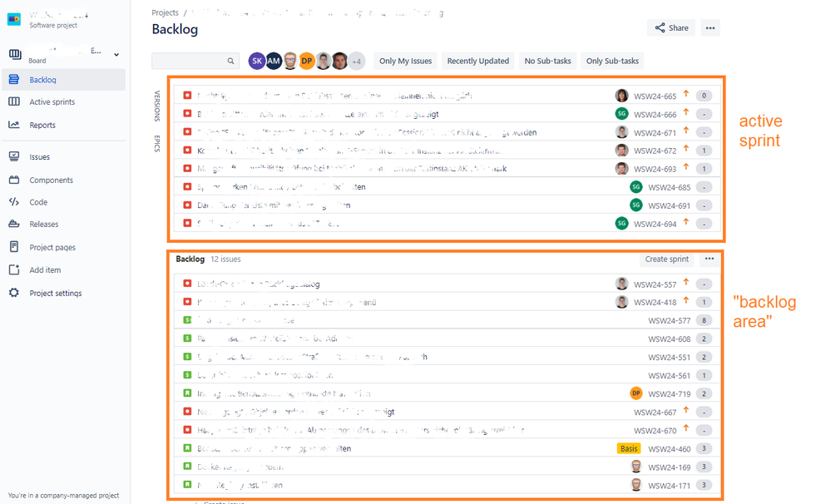Click the Issues monitor icon
Image resolution: width=831 pixels, height=504 pixels.
click(14, 157)
